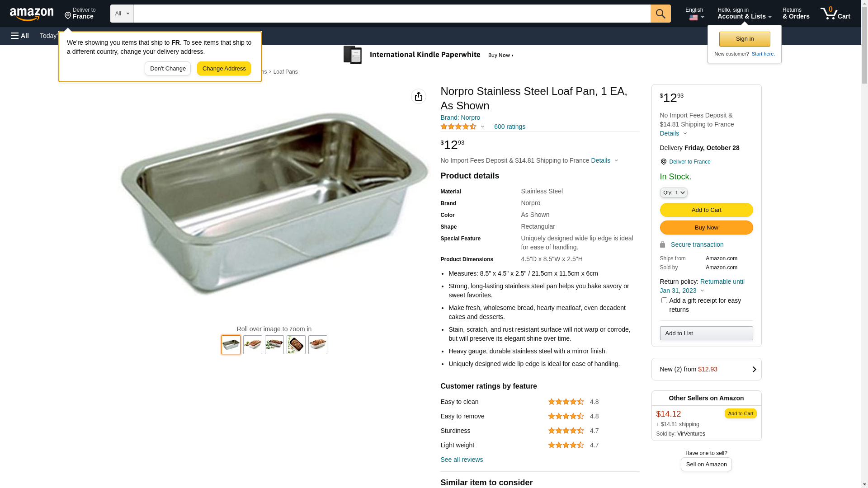Open the Account & Lists menu
Viewport: 868px width, 488px height.
[744, 14]
